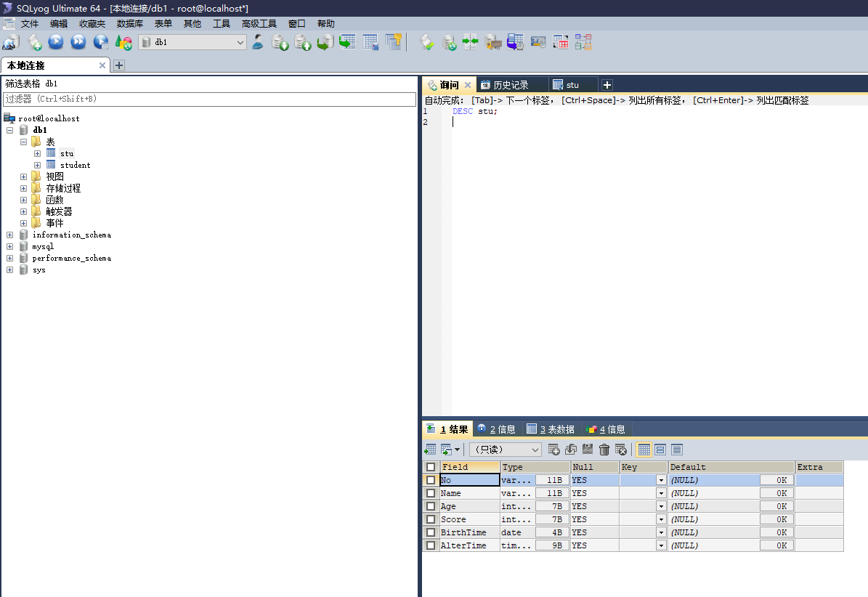Click the Field column header
This screenshot has height=597, width=868.
point(470,467)
